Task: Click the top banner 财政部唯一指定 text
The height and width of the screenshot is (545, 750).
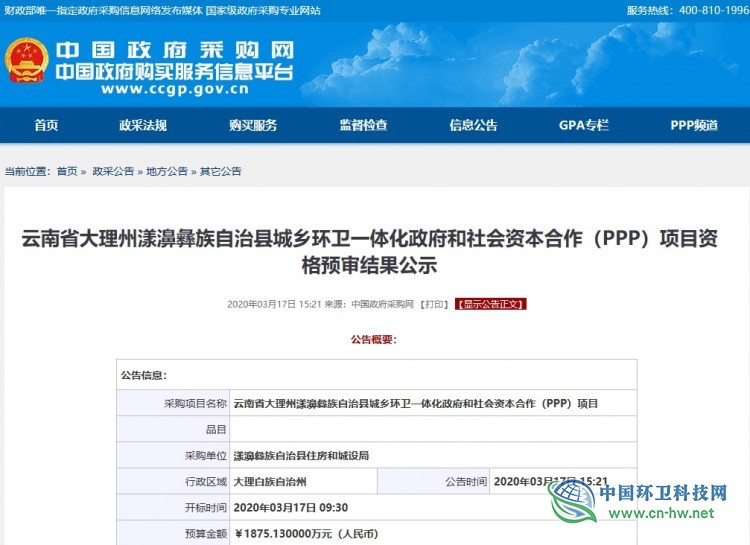Action: point(163,11)
